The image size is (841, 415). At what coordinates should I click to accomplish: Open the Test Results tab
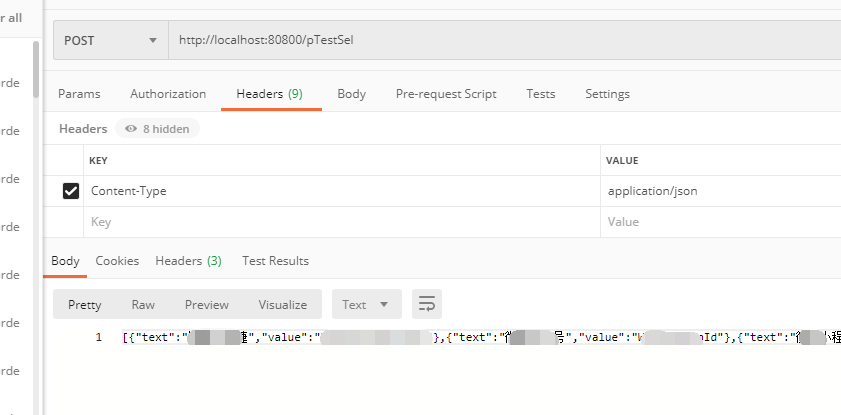point(275,261)
